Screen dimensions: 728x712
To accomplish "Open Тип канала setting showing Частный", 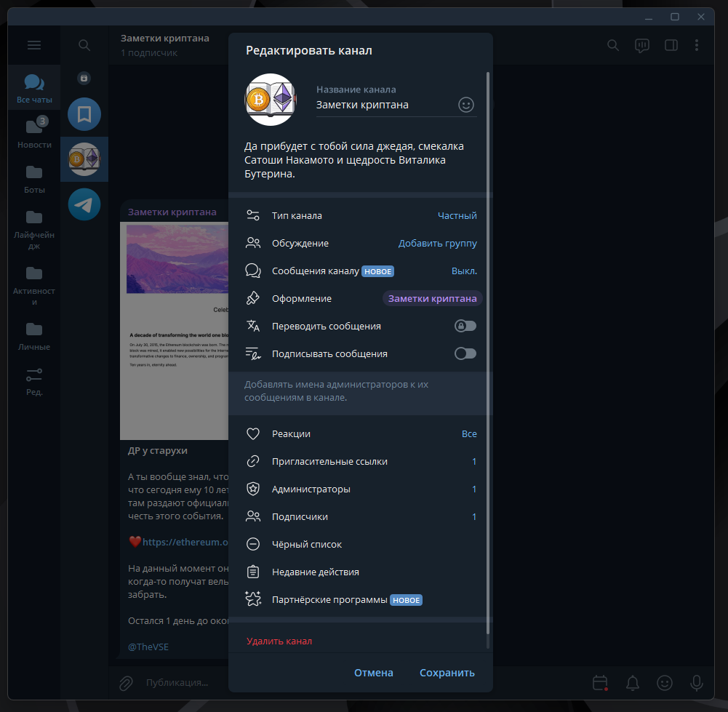I will click(361, 215).
